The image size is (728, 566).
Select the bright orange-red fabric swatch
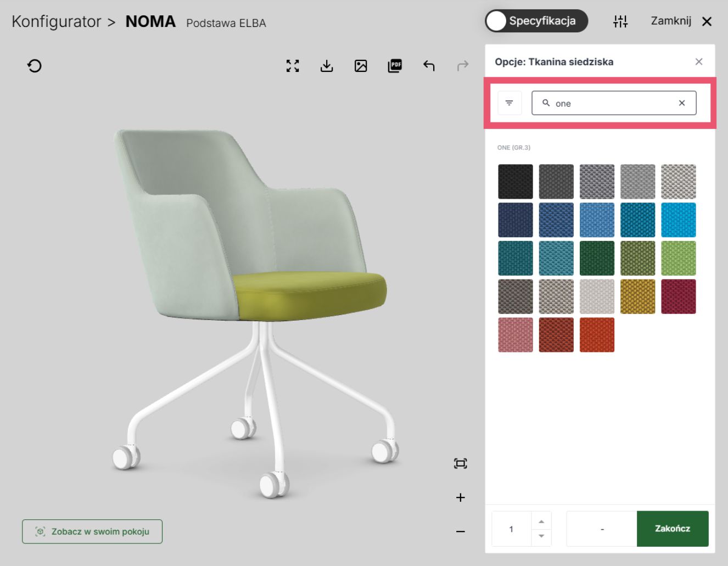pyautogui.click(x=597, y=335)
